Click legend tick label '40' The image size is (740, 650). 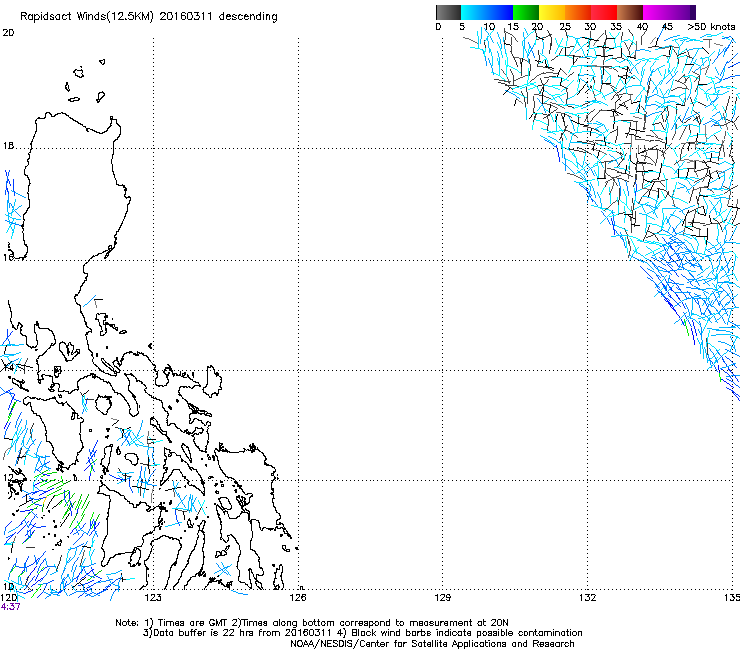pos(642,27)
